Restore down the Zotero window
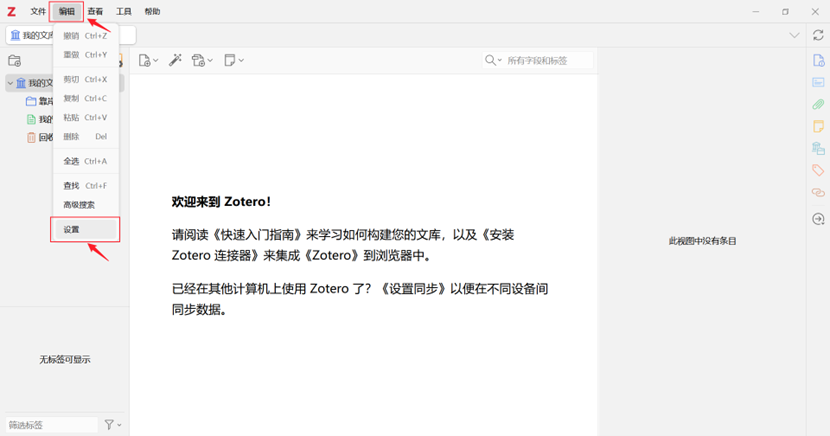 [786, 12]
